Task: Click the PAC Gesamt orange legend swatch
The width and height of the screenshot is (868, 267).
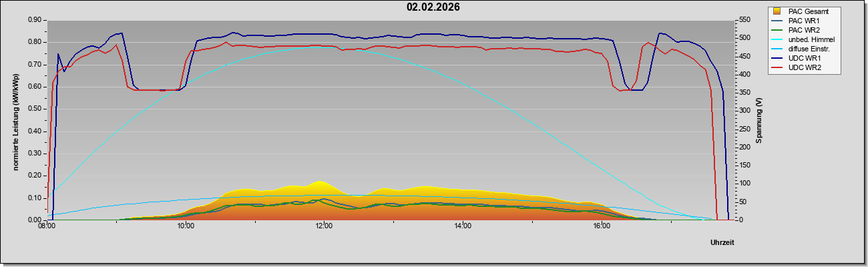Action: (x=777, y=11)
